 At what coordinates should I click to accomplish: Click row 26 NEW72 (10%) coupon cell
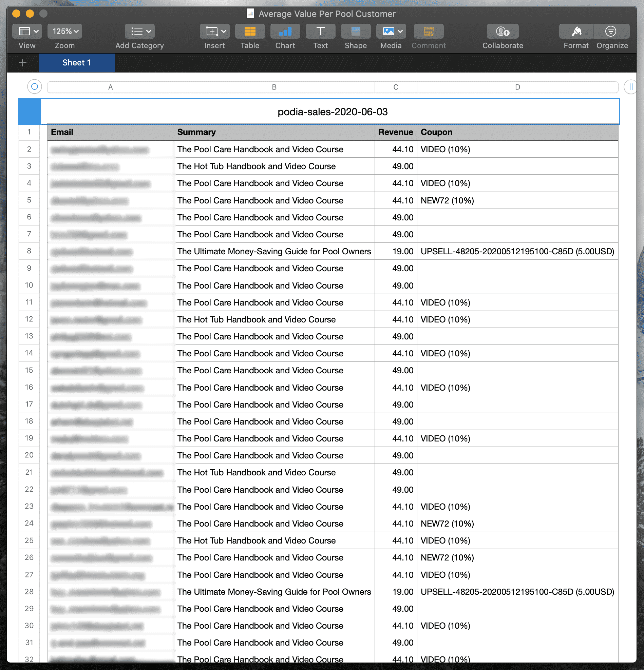[517, 558]
